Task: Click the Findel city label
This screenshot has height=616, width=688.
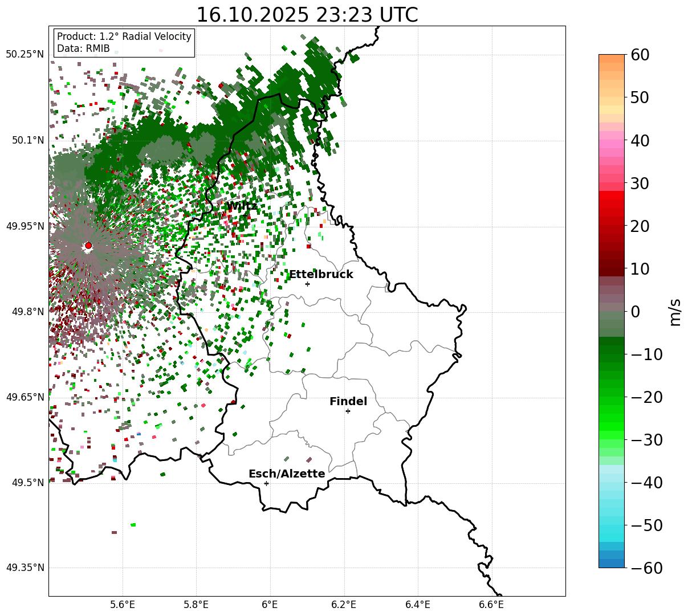Action: [348, 402]
